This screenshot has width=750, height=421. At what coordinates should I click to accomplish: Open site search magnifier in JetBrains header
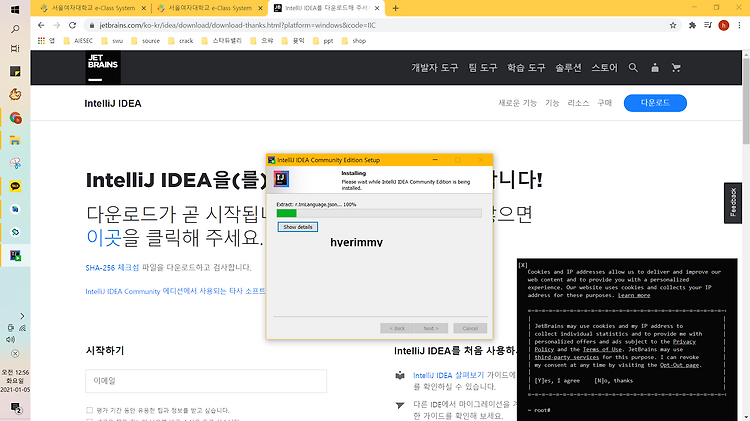click(633, 67)
